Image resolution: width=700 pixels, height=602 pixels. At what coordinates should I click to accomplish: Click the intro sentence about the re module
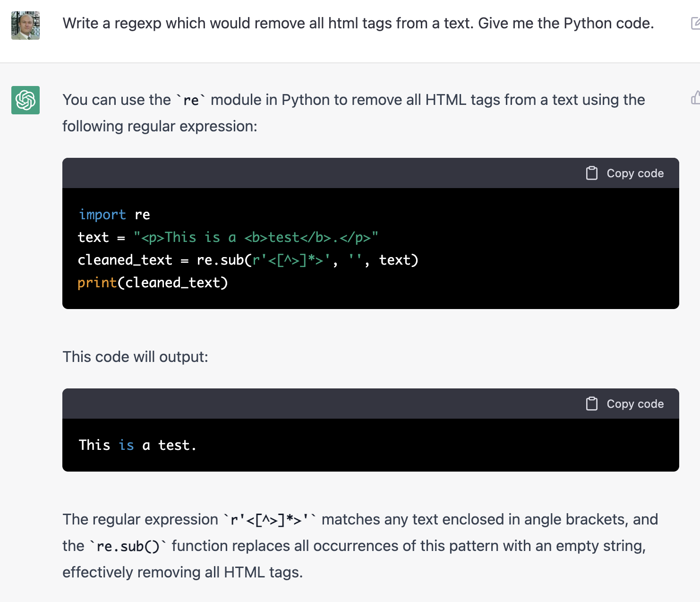point(353,113)
